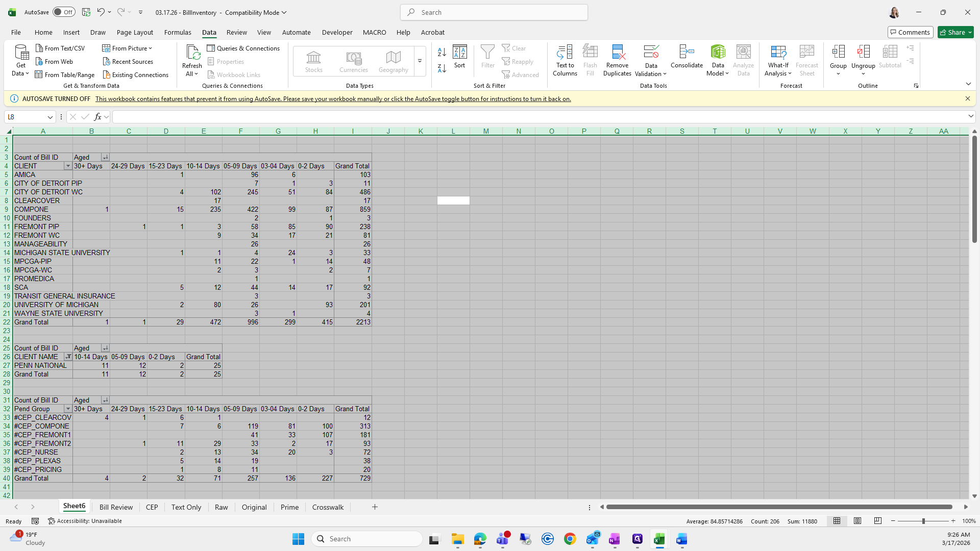The width and height of the screenshot is (980, 551).
Task: Click the Refresh All icon
Action: click(192, 53)
